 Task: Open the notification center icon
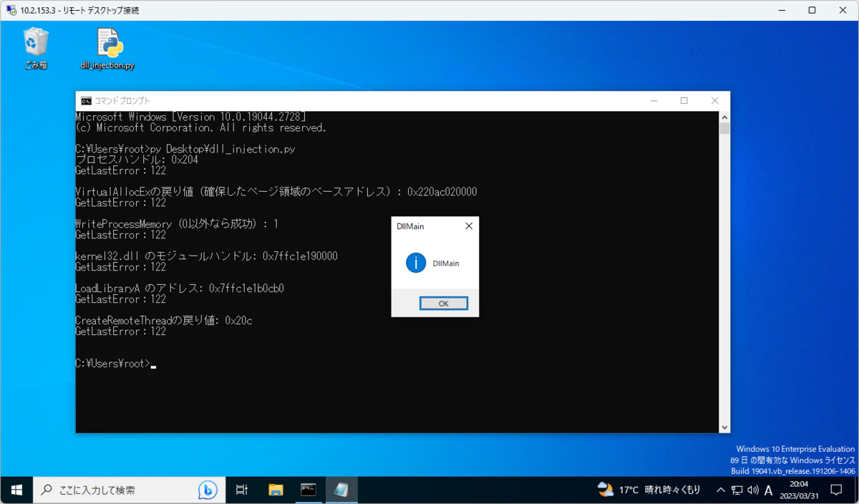click(x=836, y=490)
